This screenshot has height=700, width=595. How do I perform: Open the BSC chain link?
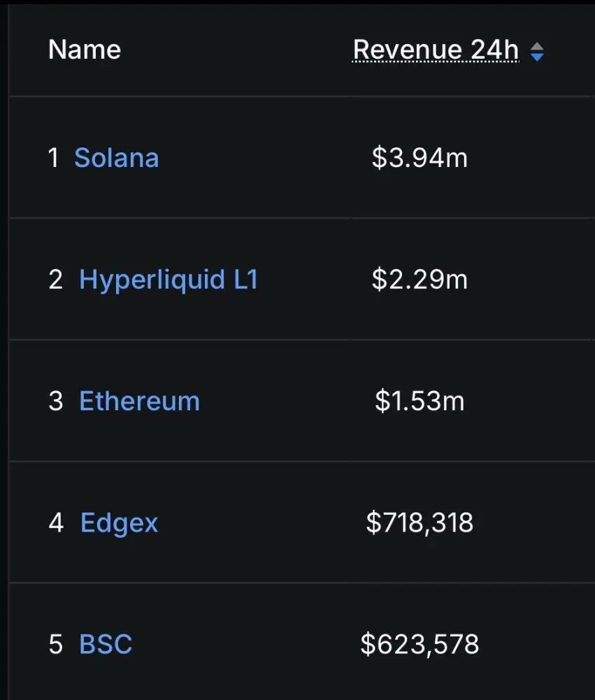pos(106,644)
